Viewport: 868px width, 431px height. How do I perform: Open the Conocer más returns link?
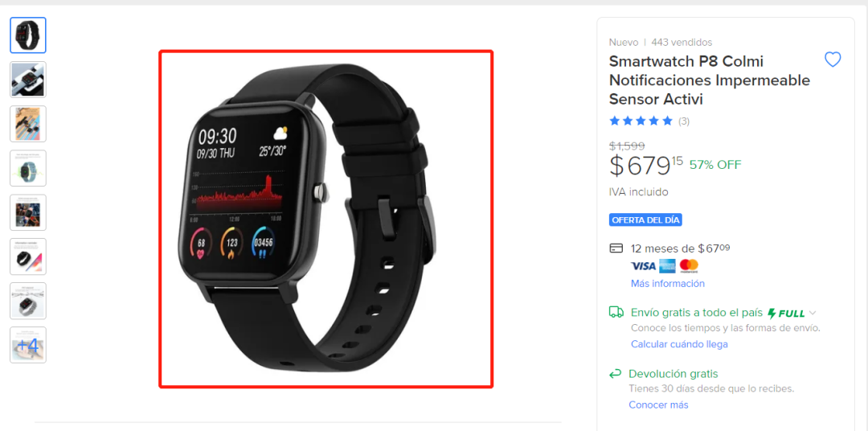[x=658, y=405]
